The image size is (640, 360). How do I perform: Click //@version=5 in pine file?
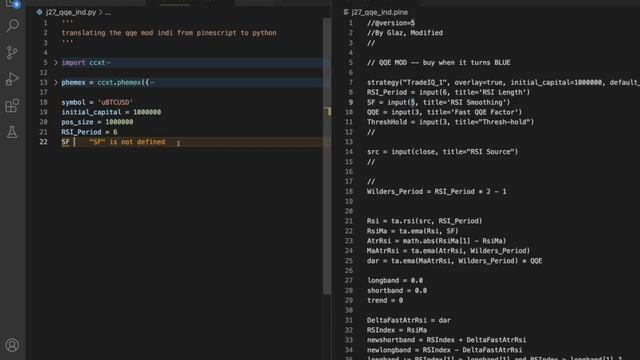391,23
